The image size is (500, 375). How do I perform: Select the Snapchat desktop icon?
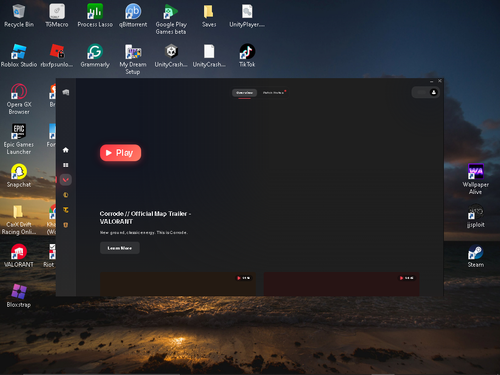tap(19, 176)
